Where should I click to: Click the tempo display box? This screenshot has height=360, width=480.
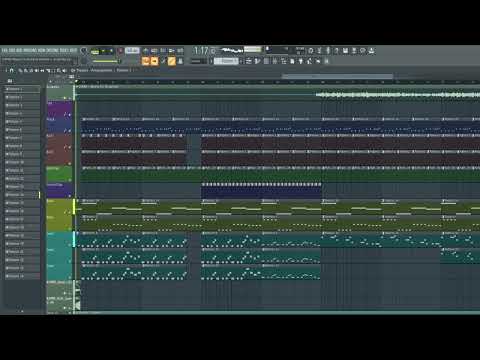pos(132,51)
